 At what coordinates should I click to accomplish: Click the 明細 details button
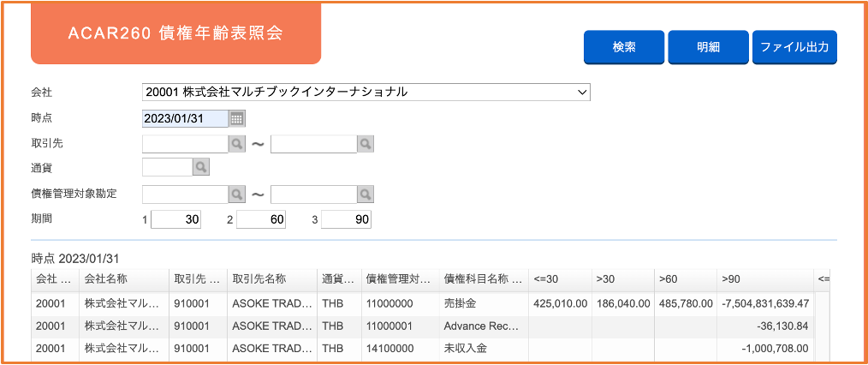click(708, 47)
